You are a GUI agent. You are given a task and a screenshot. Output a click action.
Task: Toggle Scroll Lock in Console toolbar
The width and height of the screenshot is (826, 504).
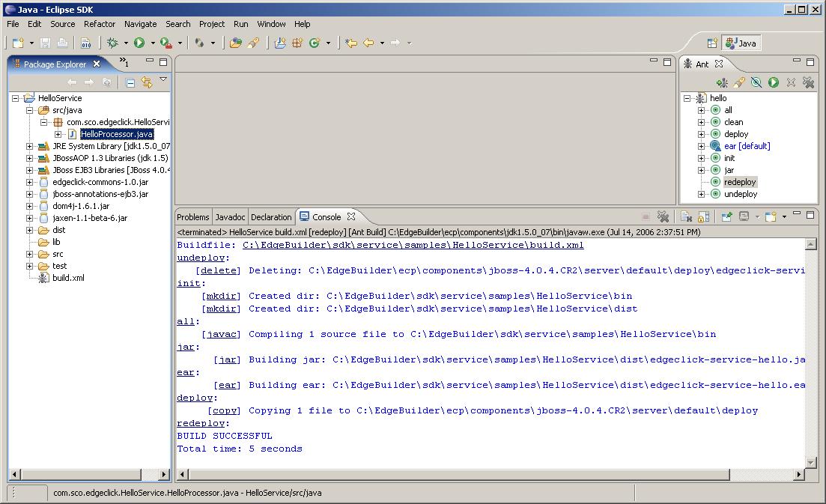click(703, 216)
